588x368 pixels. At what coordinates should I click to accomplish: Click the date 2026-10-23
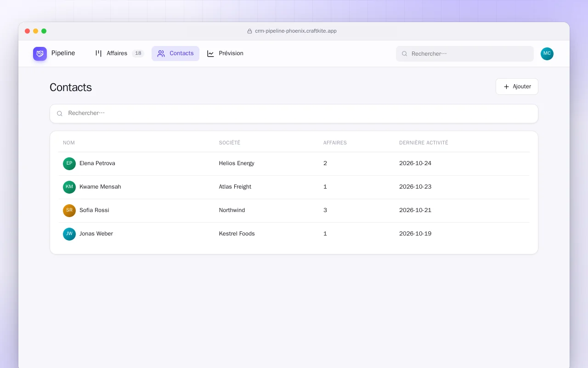(x=415, y=187)
